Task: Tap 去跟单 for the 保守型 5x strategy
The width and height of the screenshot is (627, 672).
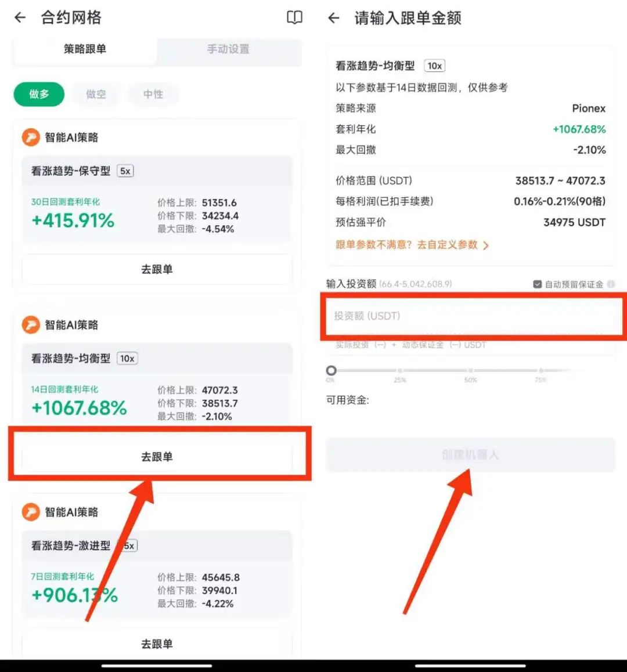Action: point(157,270)
